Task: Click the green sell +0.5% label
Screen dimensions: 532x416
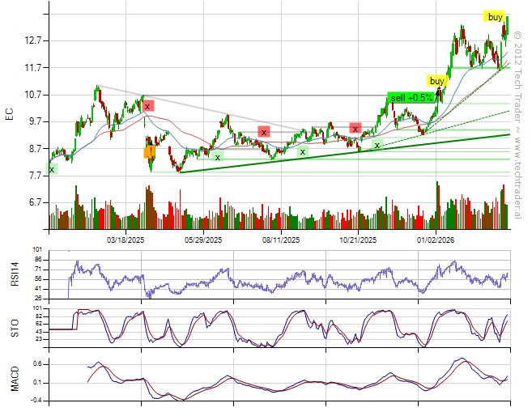Action: coord(412,98)
